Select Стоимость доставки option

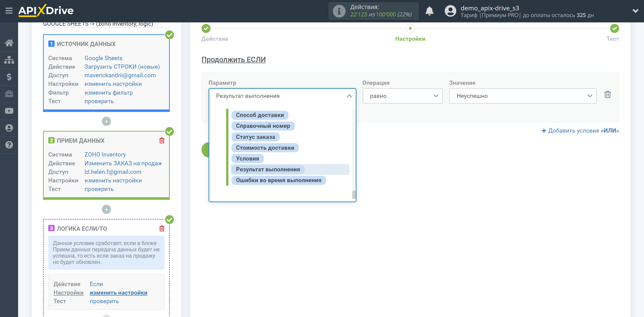coord(265,148)
